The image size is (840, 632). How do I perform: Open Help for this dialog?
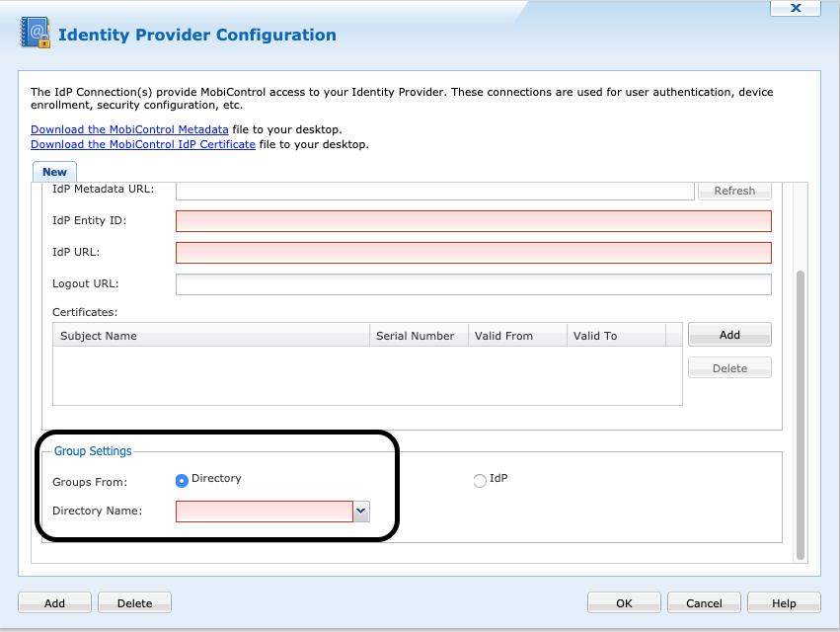[784, 602]
